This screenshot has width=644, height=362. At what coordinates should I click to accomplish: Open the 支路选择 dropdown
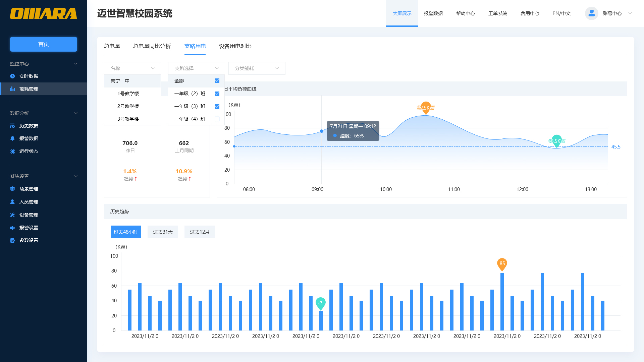point(196,68)
